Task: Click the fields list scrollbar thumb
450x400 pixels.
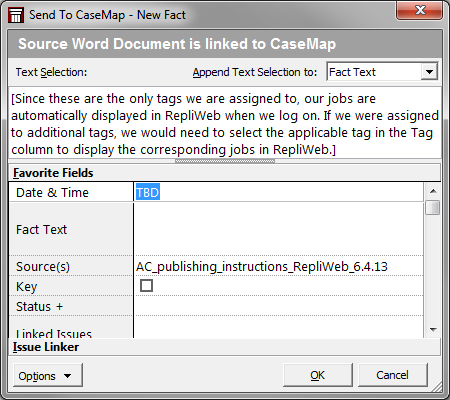Action: (x=433, y=208)
